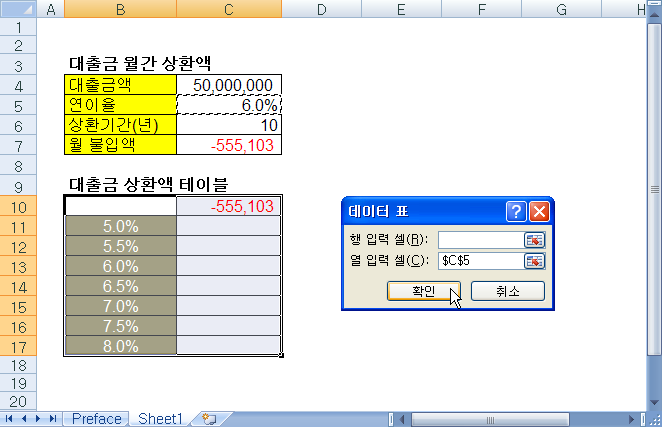This screenshot has height=427, width=662.
Task: Click vertical scrollbar up arrow
Action: click(x=654, y=15)
